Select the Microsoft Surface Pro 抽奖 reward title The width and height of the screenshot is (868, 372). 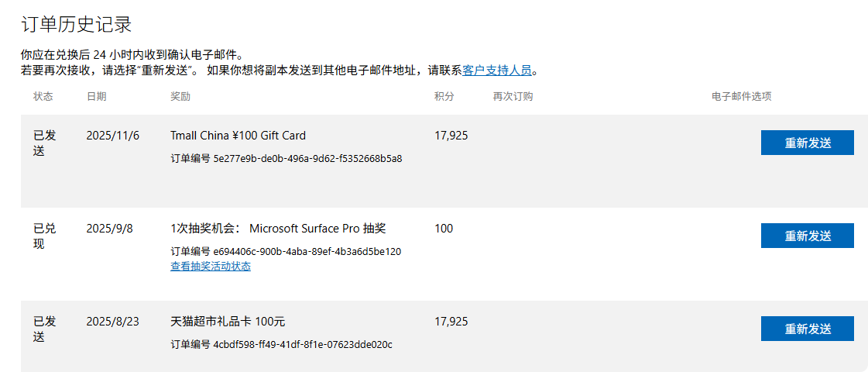(278, 229)
